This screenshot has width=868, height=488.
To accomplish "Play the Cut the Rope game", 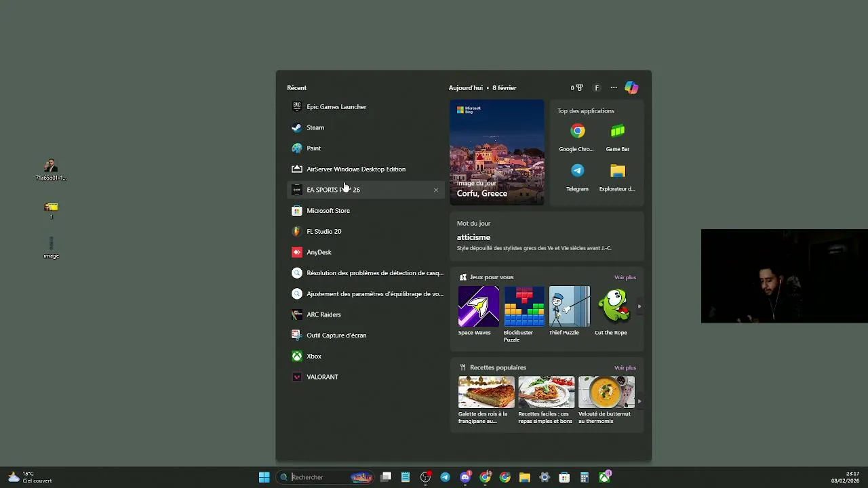I will point(614,311).
